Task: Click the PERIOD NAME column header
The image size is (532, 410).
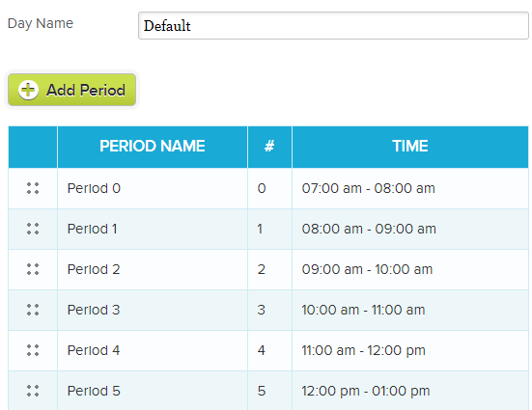Action: (153, 147)
